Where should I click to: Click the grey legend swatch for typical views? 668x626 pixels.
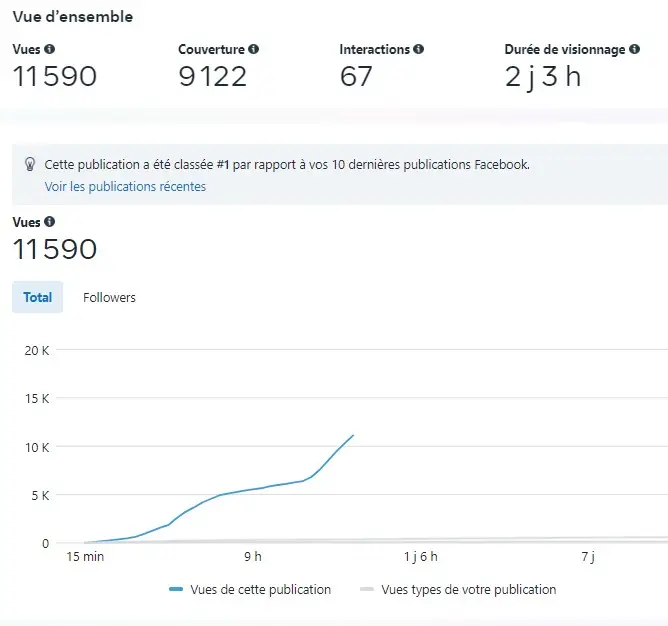tap(367, 590)
